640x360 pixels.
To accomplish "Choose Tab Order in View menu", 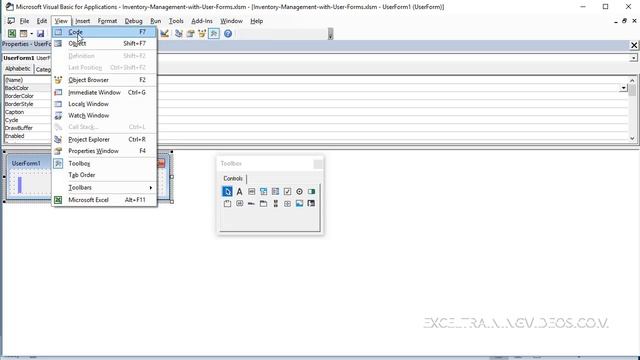I will pyautogui.click(x=104, y=175).
